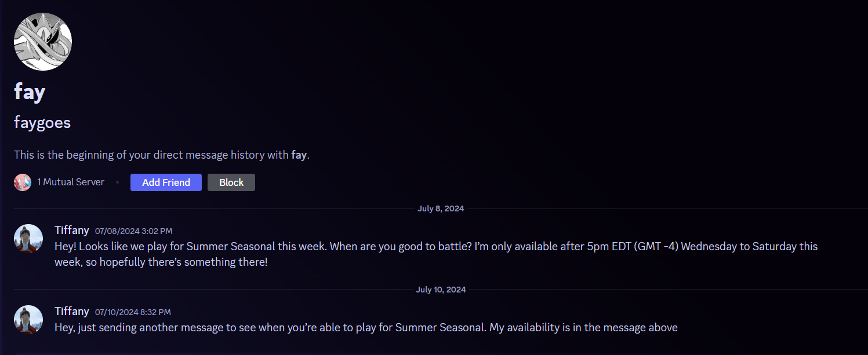Open fay's large profile avatar
This screenshot has height=355, width=868.
43,42
